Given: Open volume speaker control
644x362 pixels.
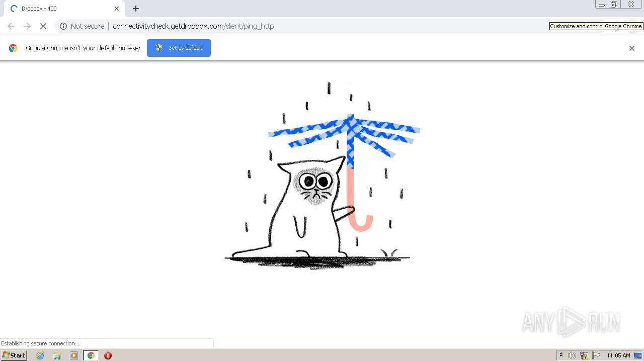Looking at the screenshot, I should pyautogui.click(x=572, y=355).
